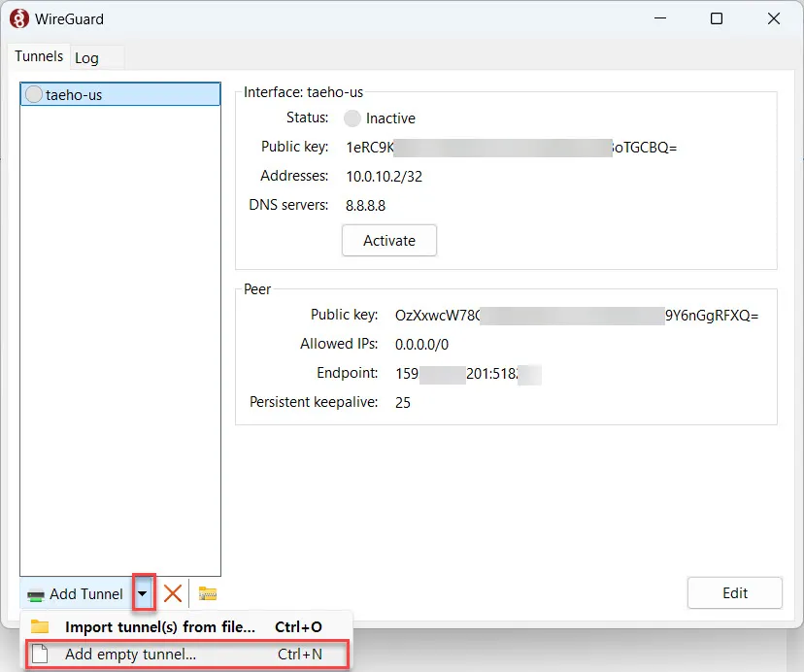Click the Inactive status indicator circle
This screenshot has height=672, width=804.
pos(352,118)
